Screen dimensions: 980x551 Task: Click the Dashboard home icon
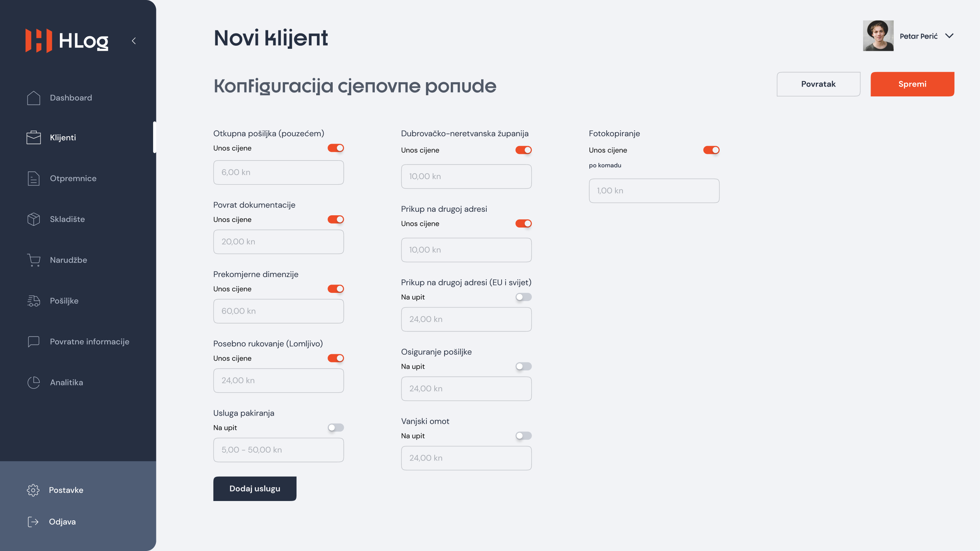(x=33, y=98)
